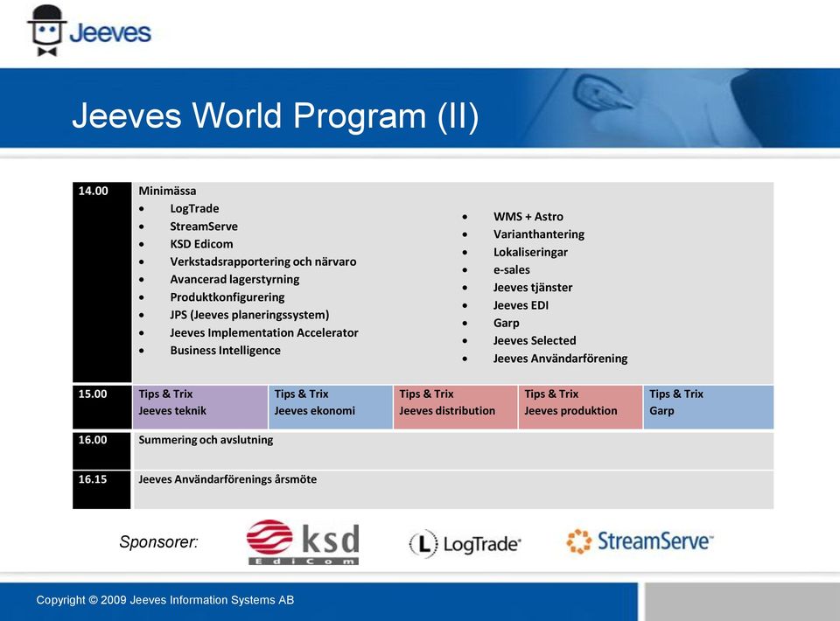Click 'Jeeves Användarförenings årsmöte' row
The height and width of the screenshot is (621, 840).
[453, 490]
